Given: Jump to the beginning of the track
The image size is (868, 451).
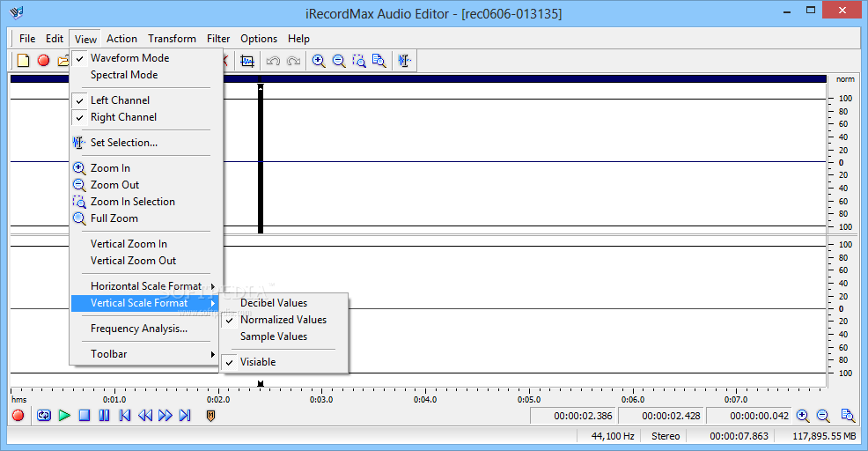Looking at the screenshot, I should point(124,415).
